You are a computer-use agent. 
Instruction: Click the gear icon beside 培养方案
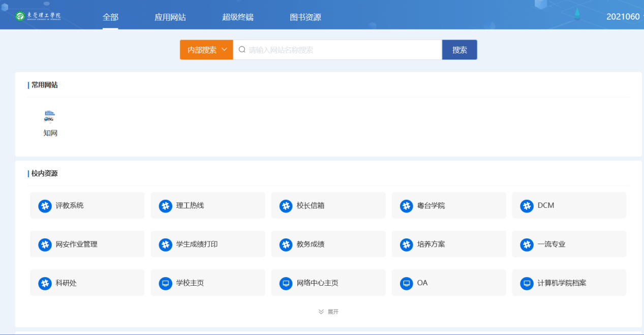(x=406, y=245)
